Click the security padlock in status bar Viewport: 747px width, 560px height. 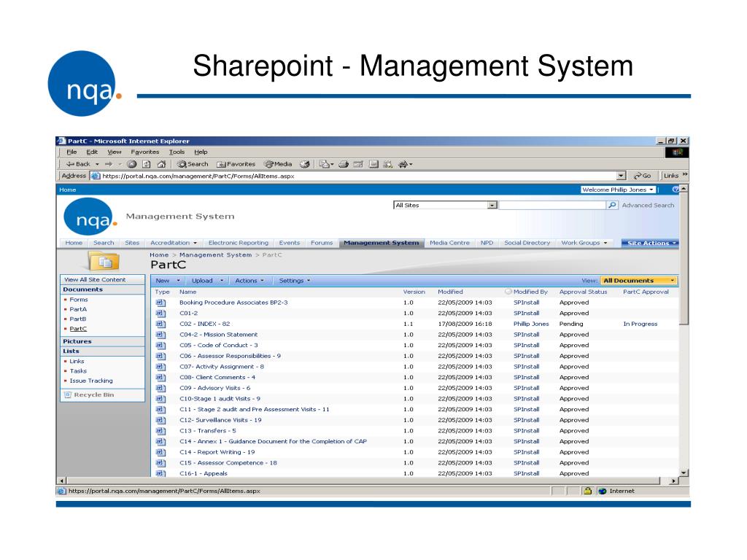[588, 491]
